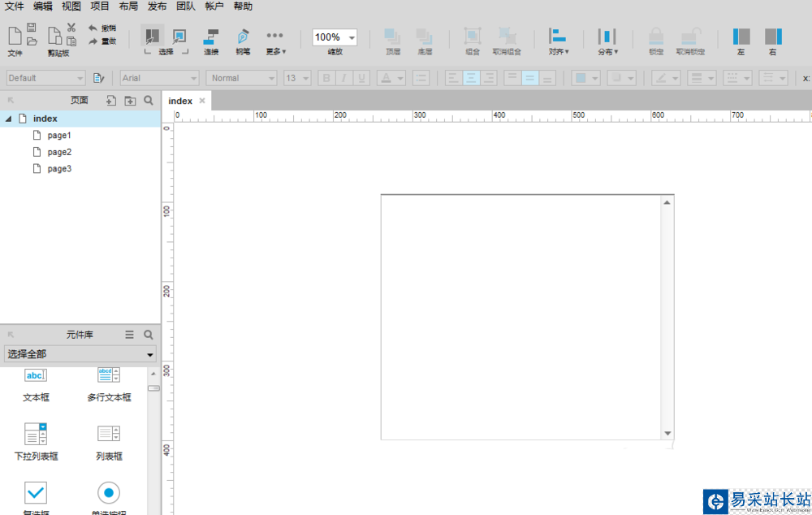This screenshot has height=515, width=812.
Task: Click the new file icon
Action: pyautogui.click(x=15, y=36)
